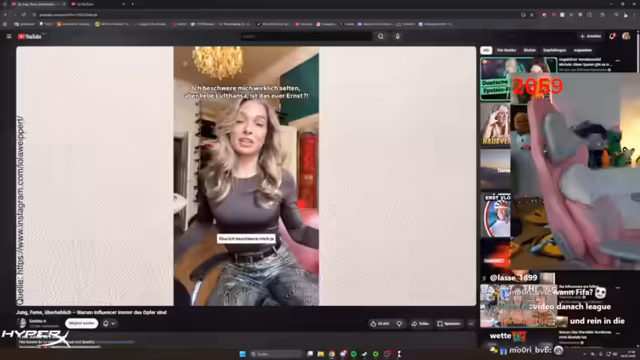Expand channel notification bell dropdown
Image resolution: width=640 pixels, height=360 pixels.
coord(109,323)
